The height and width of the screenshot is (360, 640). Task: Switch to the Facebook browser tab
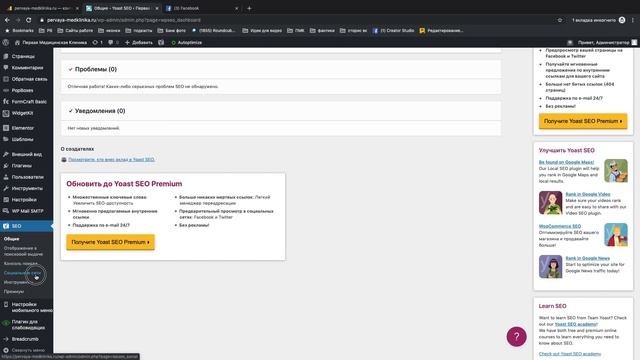click(x=202, y=8)
